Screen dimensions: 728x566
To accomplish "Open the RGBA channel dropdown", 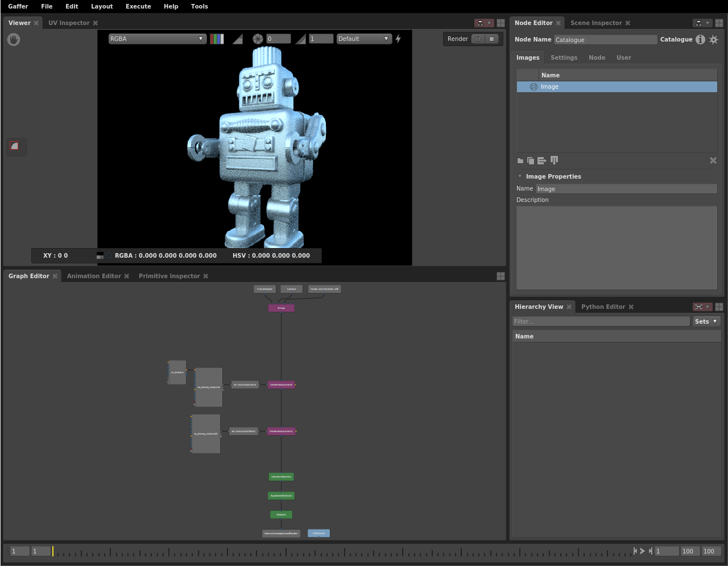I will tap(157, 39).
